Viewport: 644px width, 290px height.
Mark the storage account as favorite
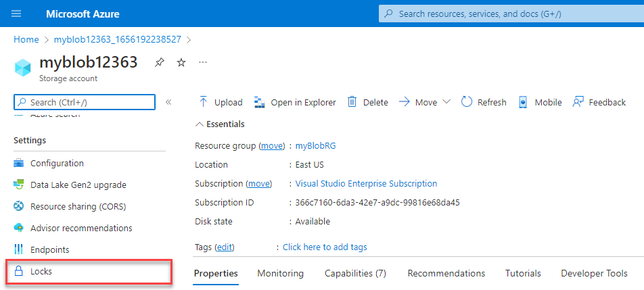(x=181, y=63)
